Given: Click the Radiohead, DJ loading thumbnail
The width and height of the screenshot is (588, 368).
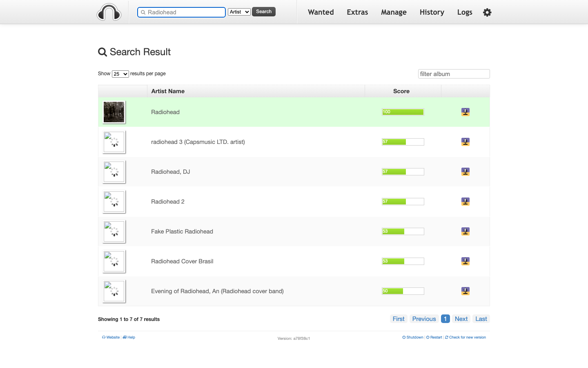Looking at the screenshot, I should [x=114, y=172].
